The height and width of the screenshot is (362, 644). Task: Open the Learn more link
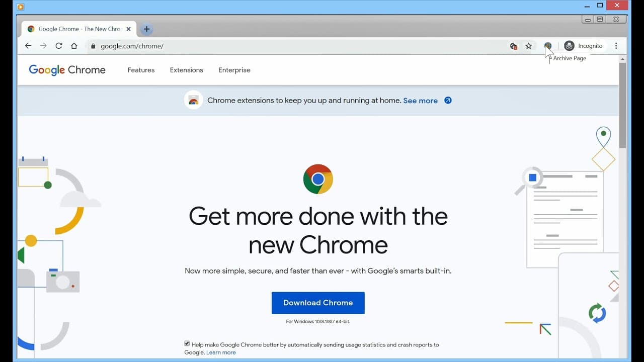221,352
